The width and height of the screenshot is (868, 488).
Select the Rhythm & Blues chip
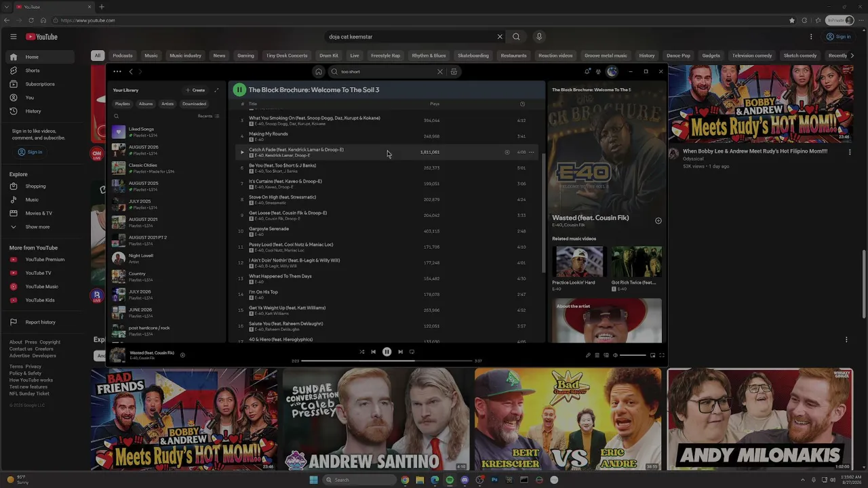[429, 56]
